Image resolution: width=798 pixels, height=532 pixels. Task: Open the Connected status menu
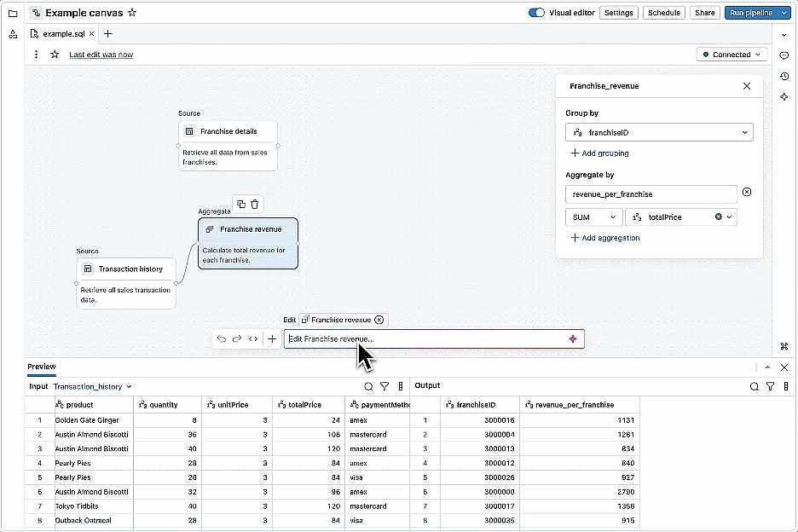(x=731, y=54)
